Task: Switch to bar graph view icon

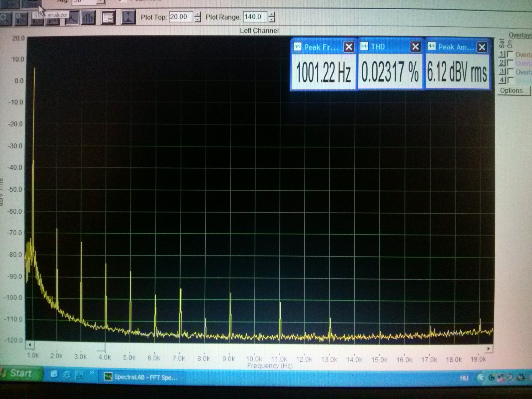Action: [88, 18]
